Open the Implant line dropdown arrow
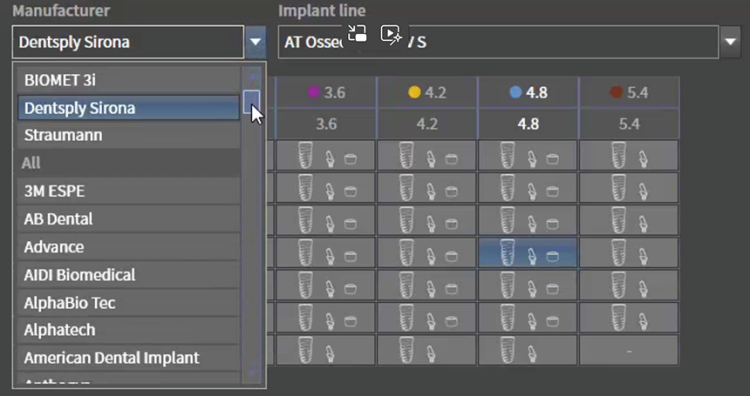This screenshot has height=396, width=750. pos(730,42)
